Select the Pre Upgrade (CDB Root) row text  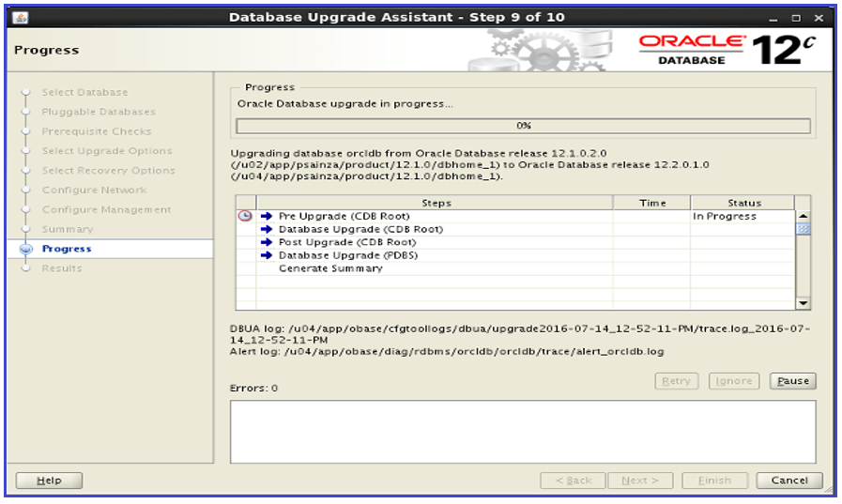click(x=344, y=216)
